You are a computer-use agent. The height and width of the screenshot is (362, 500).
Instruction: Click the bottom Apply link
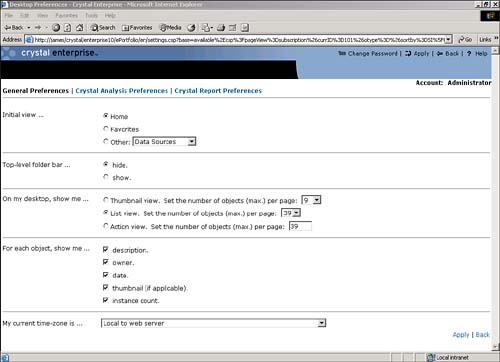[461, 335]
